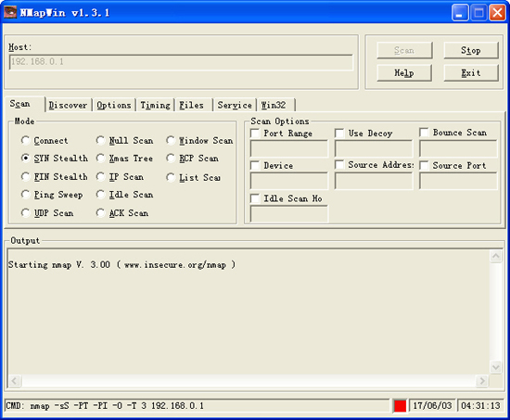Viewport: 510px width, 420px height.
Task: Go to the Service tab
Action: click(235, 105)
